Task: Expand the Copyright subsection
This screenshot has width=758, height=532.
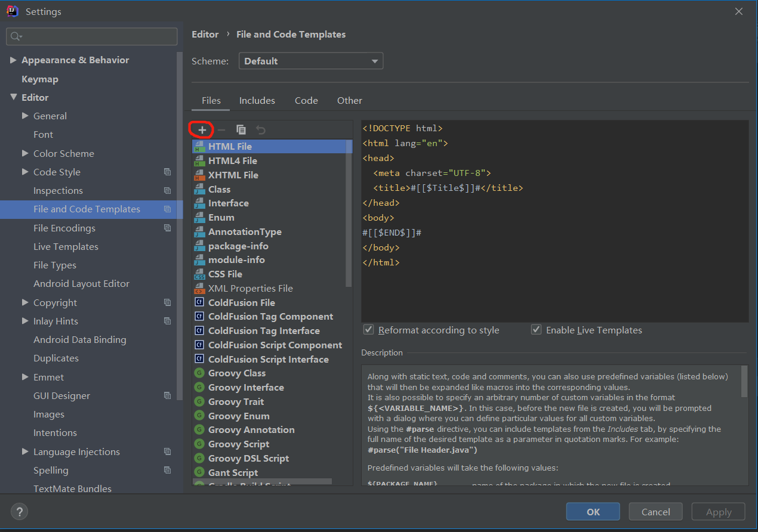Action: (25, 303)
